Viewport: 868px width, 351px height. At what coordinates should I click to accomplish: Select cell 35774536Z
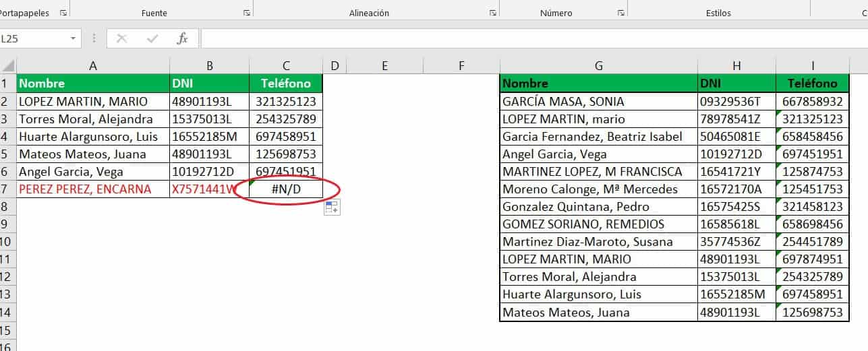pos(737,242)
